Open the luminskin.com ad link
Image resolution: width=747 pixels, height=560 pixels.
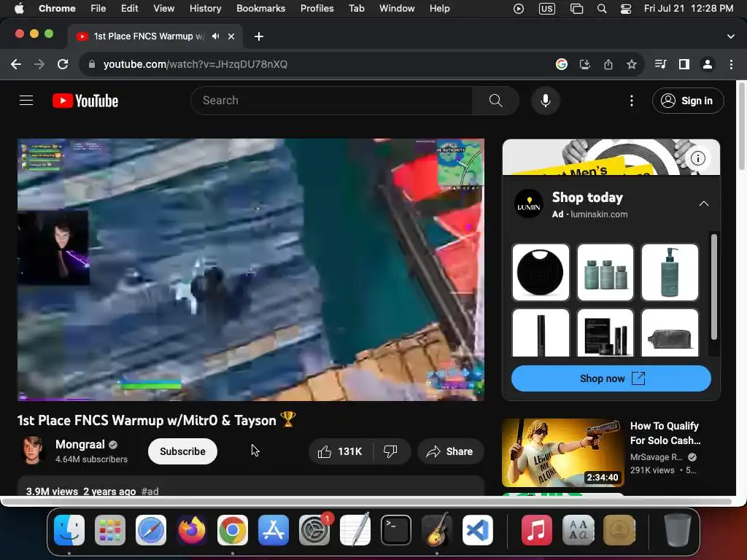coord(599,214)
